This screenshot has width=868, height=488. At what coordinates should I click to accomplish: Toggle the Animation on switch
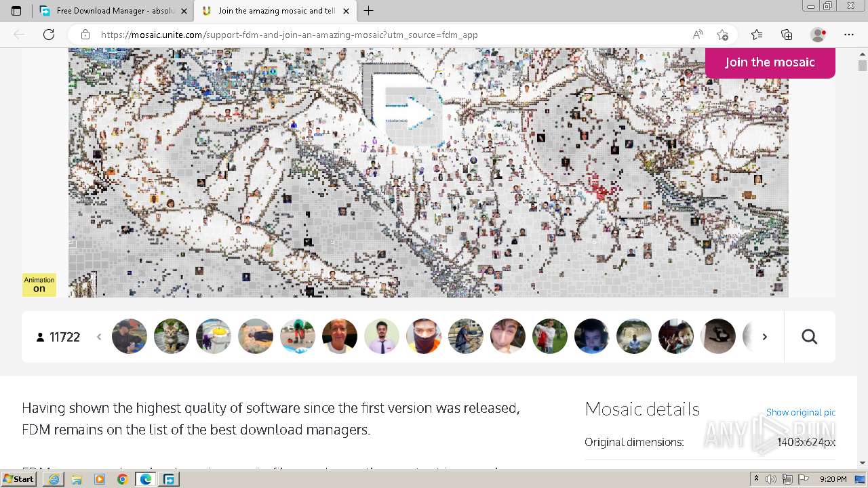pyautogui.click(x=39, y=285)
